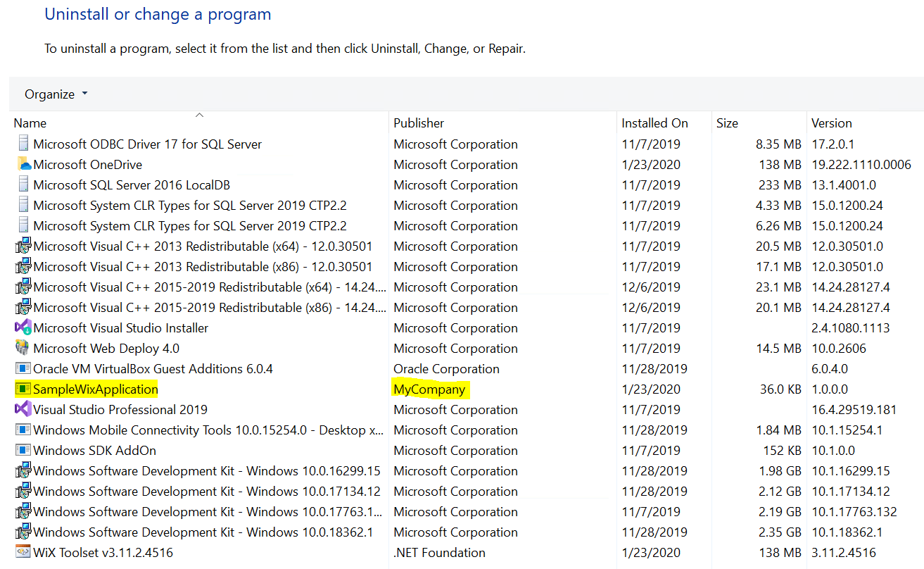Sort programs by Publisher column header
The width and height of the screenshot is (924, 569).
point(419,123)
